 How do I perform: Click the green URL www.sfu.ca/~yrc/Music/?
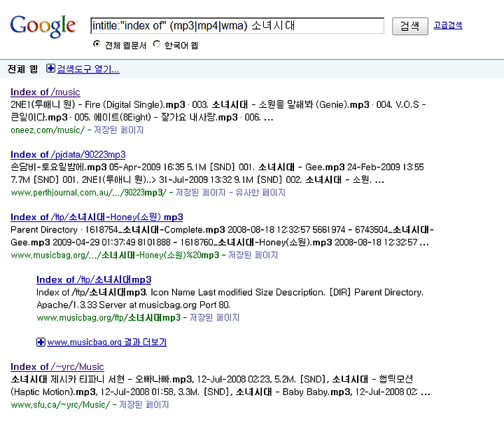(60, 405)
